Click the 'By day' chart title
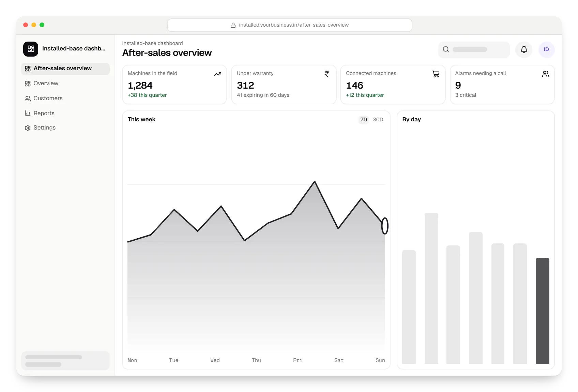Image resolution: width=578 pixels, height=392 pixels. coord(411,120)
